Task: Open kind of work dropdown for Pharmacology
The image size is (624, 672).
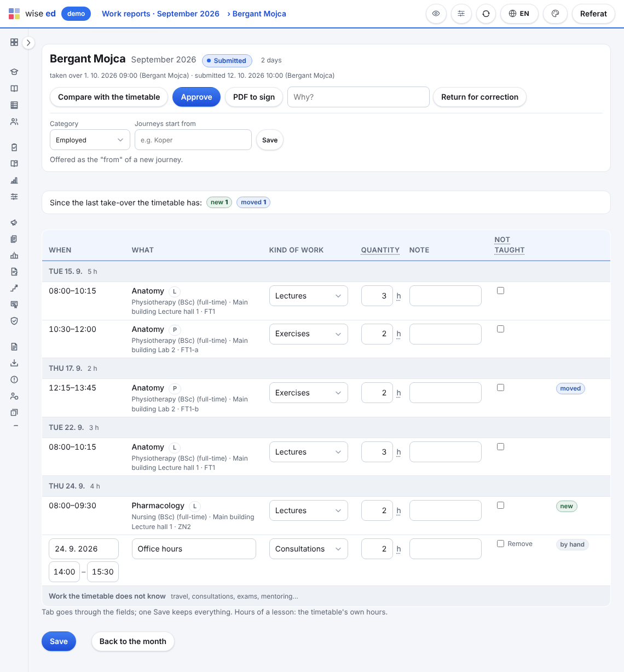Action: (x=309, y=511)
